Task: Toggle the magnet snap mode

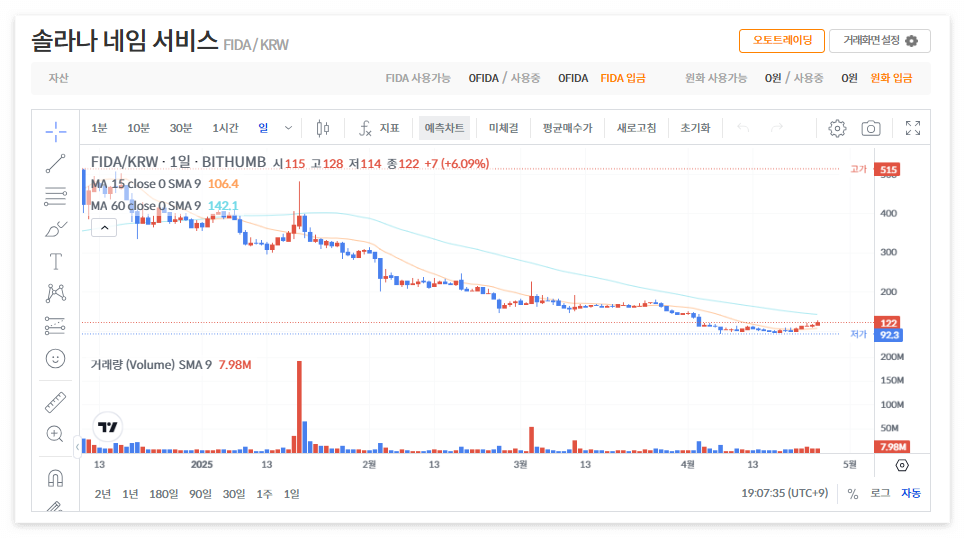Action: click(55, 478)
